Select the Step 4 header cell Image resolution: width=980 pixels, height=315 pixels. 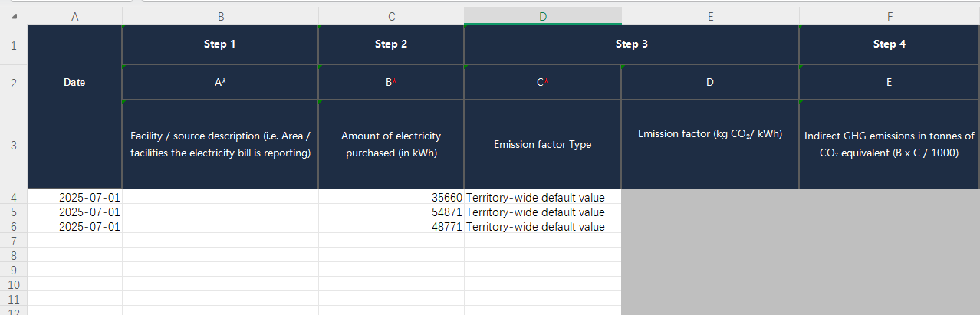[x=889, y=44]
